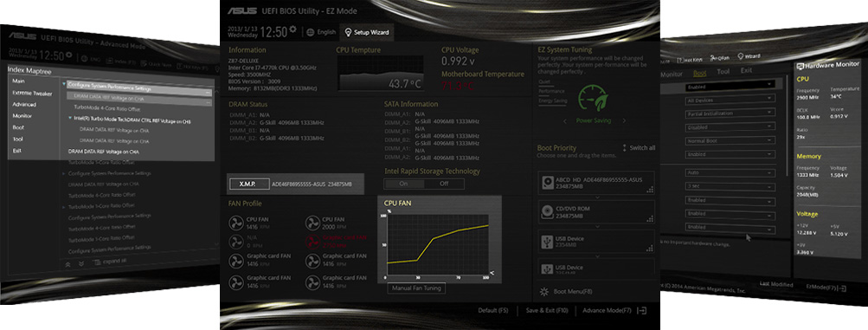Screen dimensions: 868x330
Task: Open the clock settings gear beside 12:50
Action: tap(293, 29)
